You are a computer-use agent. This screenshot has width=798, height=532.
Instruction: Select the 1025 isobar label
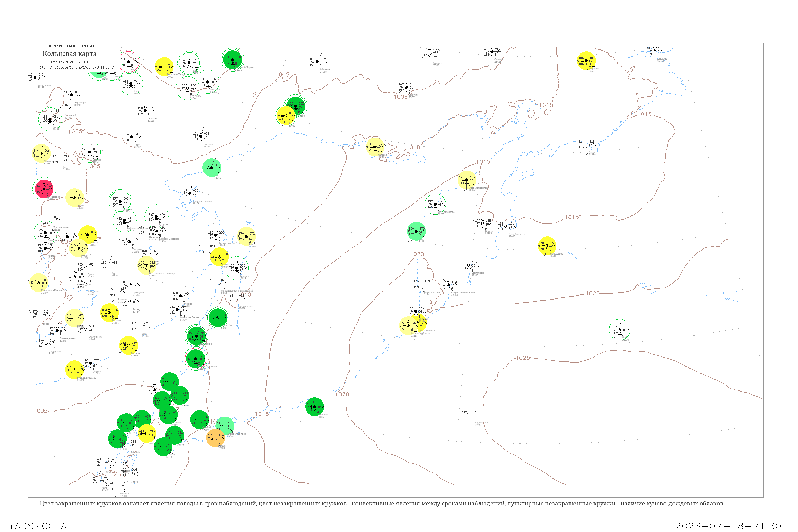(523, 358)
